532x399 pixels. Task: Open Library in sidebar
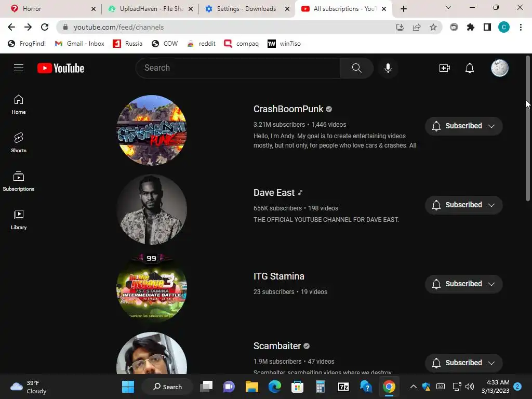[x=19, y=220]
